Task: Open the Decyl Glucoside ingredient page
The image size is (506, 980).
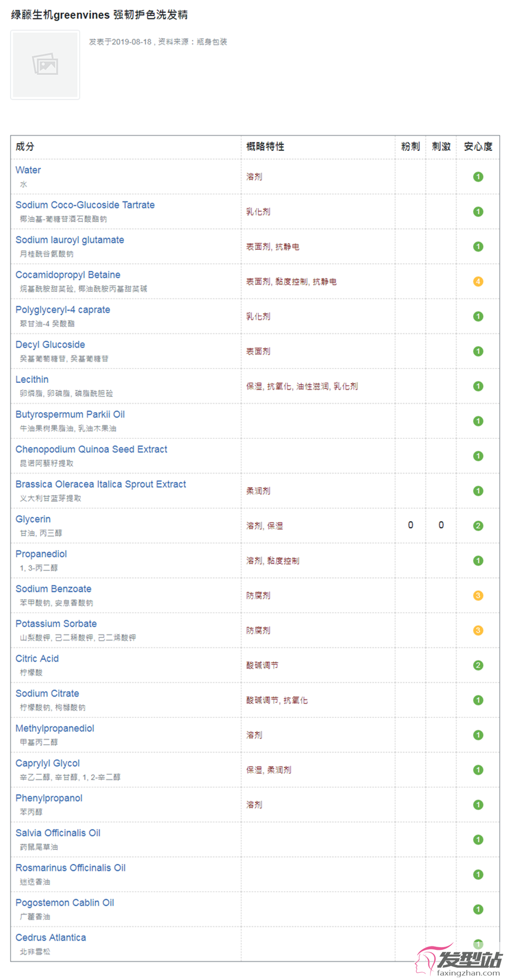Action: [50, 345]
